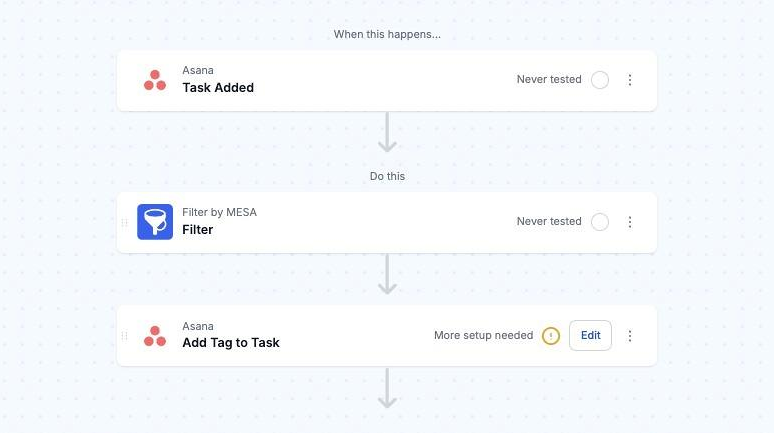Image resolution: width=774 pixels, height=433 pixels.
Task: Open the three-dot menu on Task Added
Action: pos(630,80)
